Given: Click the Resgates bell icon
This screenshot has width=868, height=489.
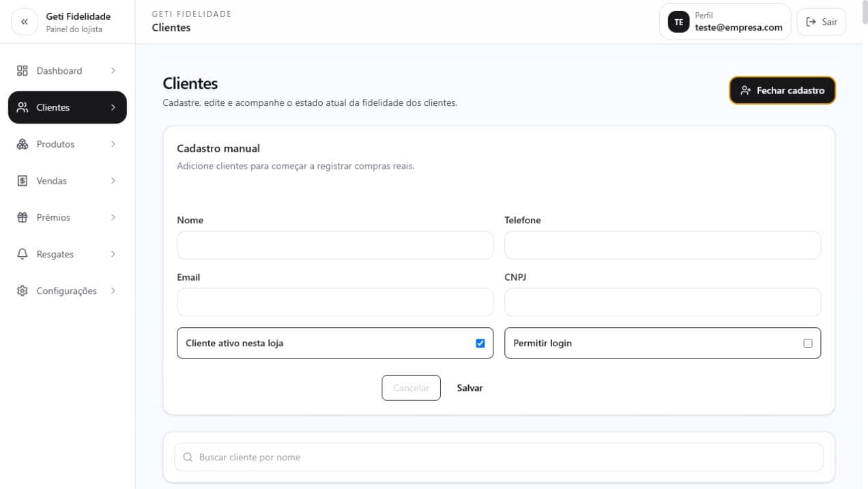Looking at the screenshot, I should 23,254.
